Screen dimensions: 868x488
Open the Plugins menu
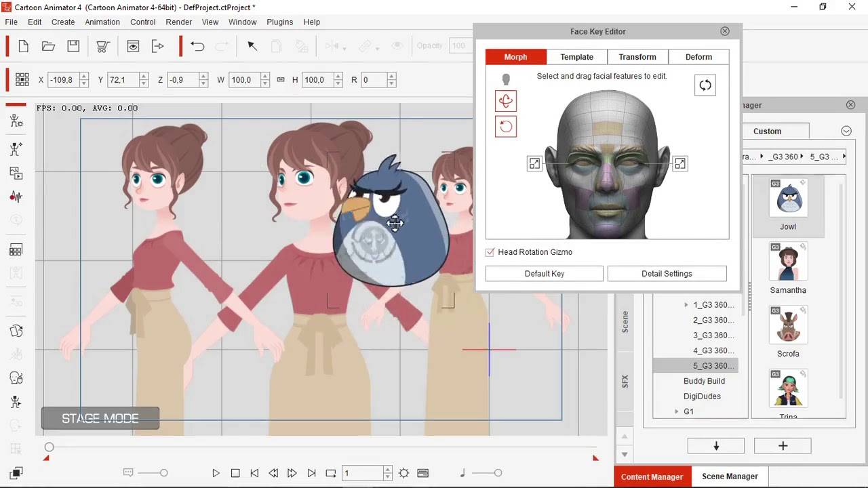pos(280,22)
